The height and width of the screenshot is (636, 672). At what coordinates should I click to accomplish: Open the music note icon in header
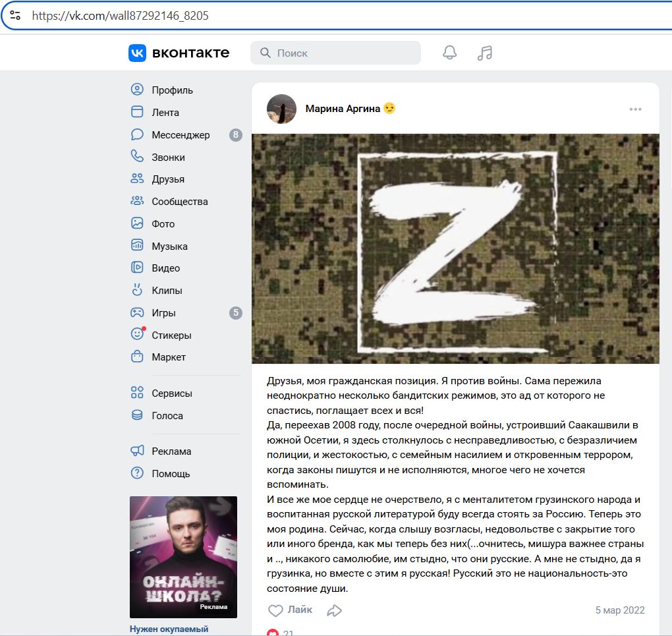coord(485,53)
